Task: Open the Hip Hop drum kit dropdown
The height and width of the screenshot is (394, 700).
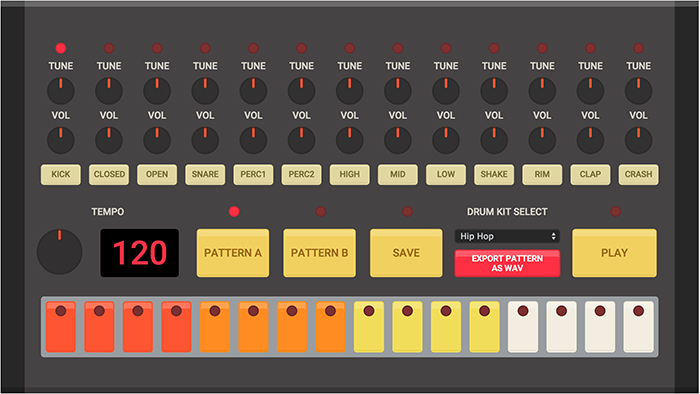Action: tap(507, 236)
